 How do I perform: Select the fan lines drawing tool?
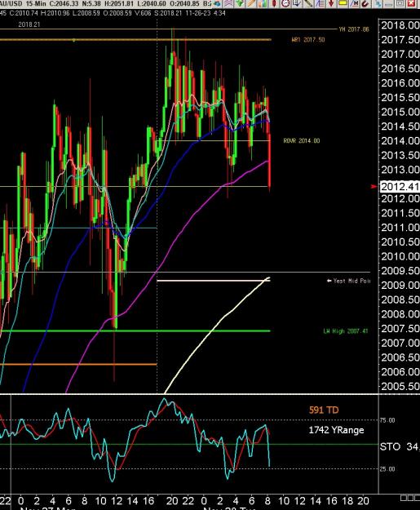(x=321, y=3)
